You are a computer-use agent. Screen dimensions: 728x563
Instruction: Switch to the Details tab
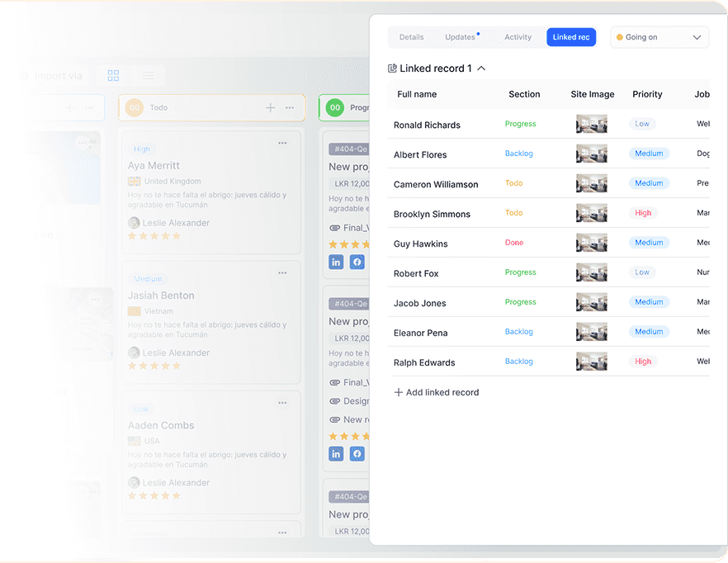(x=411, y=37)
